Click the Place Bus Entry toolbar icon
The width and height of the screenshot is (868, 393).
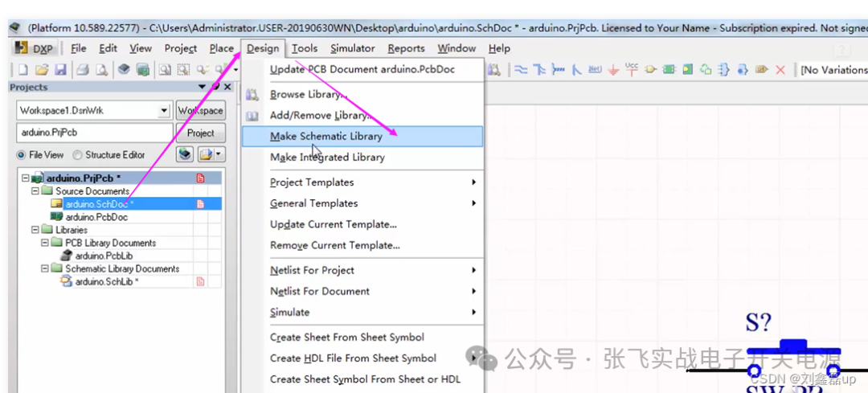(577, 70)
